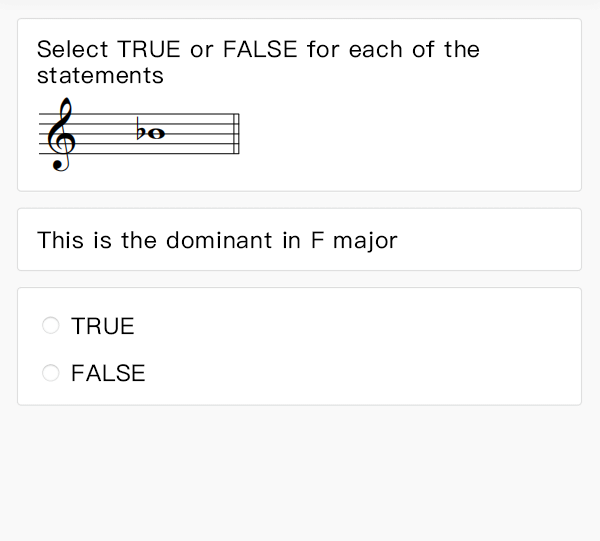600x541 pixels.
Task: Click the empty staff between note and barline
Action: pyautogui.click(x=200, y=134)
